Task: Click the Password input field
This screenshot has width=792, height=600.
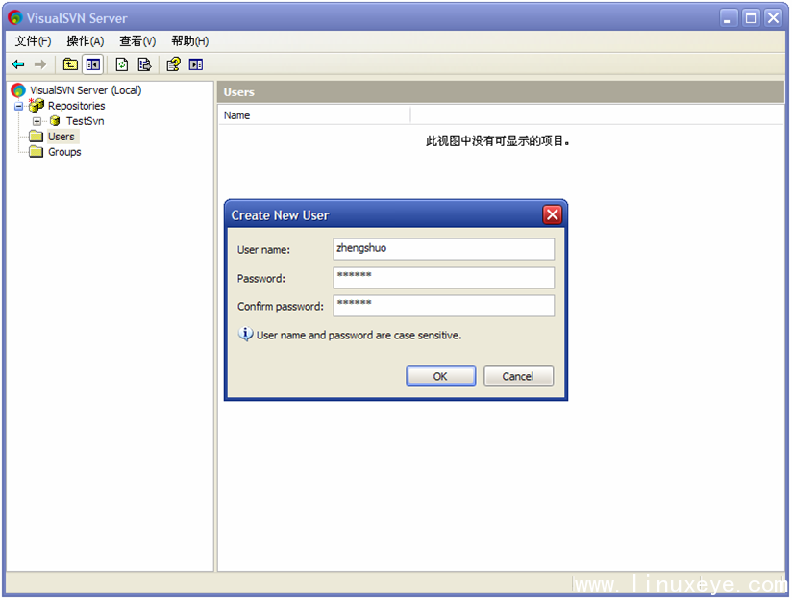Action: (444, 277)
